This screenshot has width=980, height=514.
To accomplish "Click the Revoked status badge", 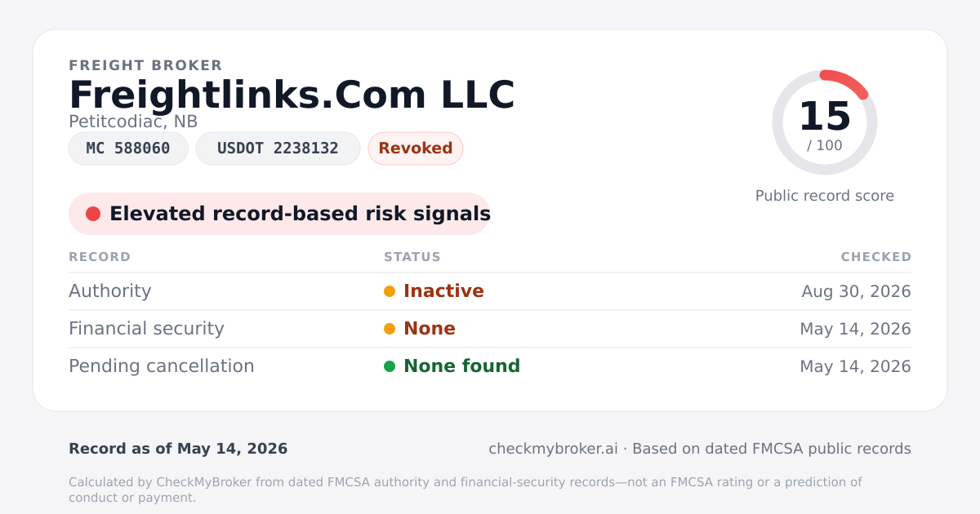I will point(416,148).
